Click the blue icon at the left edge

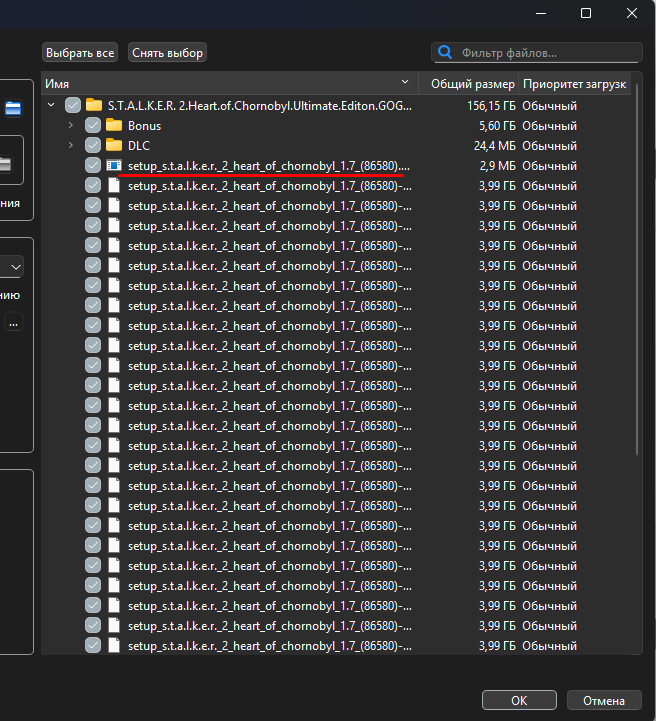pos(13,109)
